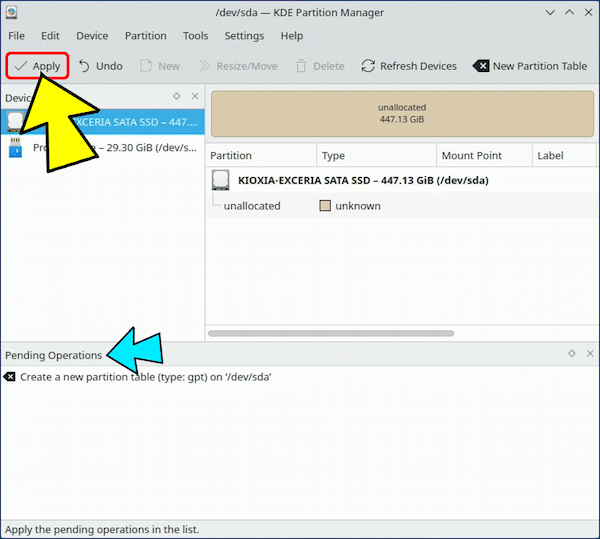The image size is (600, 539).
Task: Undo the last pending operation
Action: pyautogui.click(x=100, y=66)
